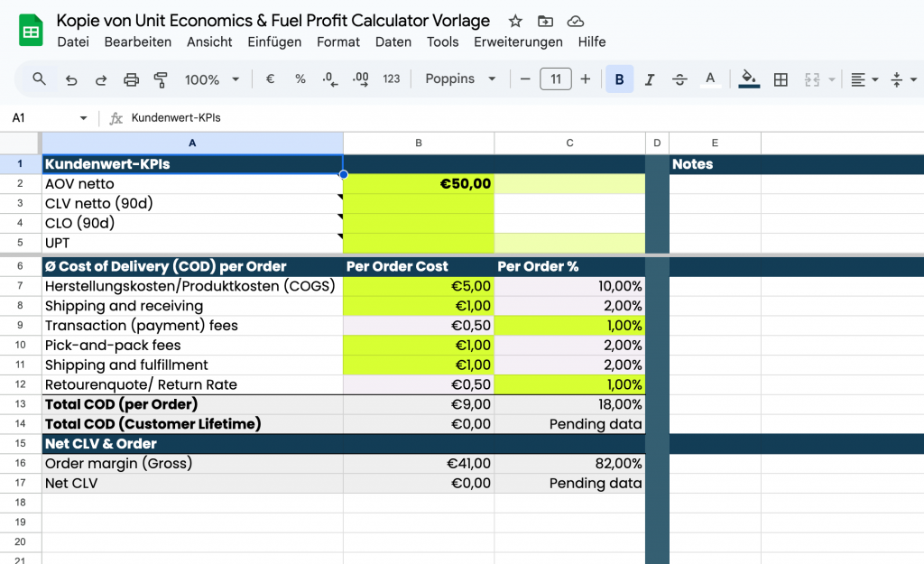Open the Einfügen menu
Viewport: 924px width, 564px height.
274,42
